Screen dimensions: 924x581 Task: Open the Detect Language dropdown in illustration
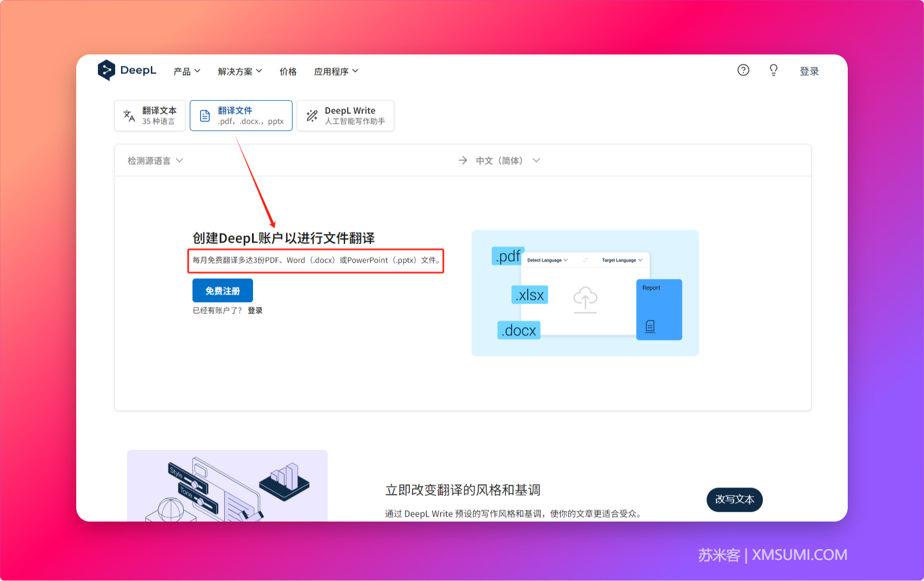pyautogui.click(x=547, y=261)
